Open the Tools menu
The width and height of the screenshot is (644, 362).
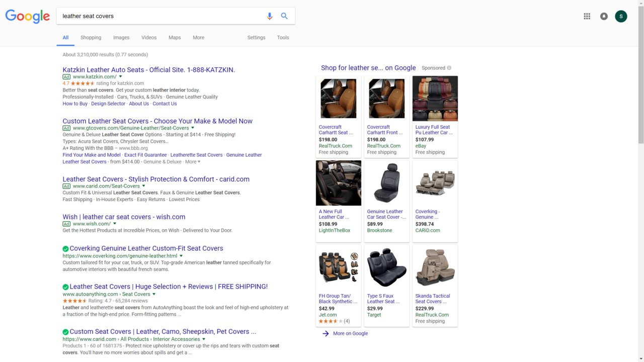coord(283,38)
